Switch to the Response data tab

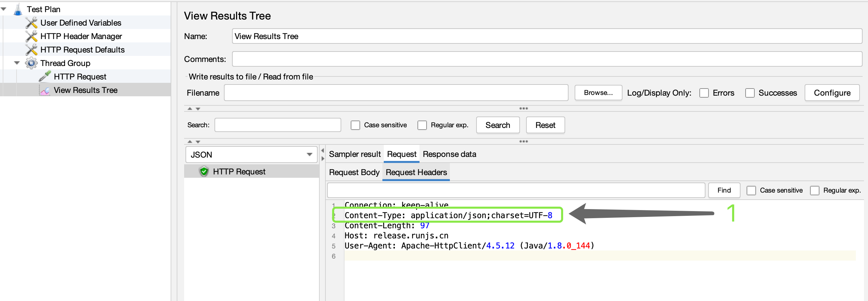coord(450,154)
